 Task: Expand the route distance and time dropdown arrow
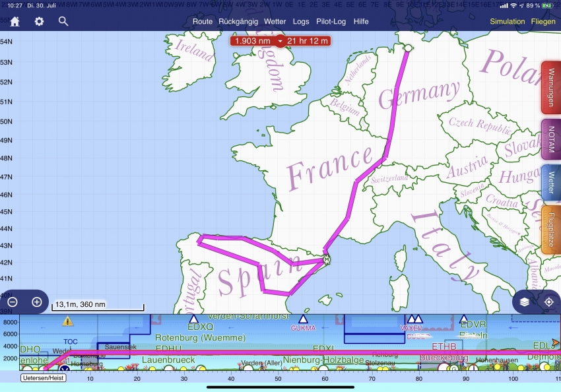coord(280,41)
